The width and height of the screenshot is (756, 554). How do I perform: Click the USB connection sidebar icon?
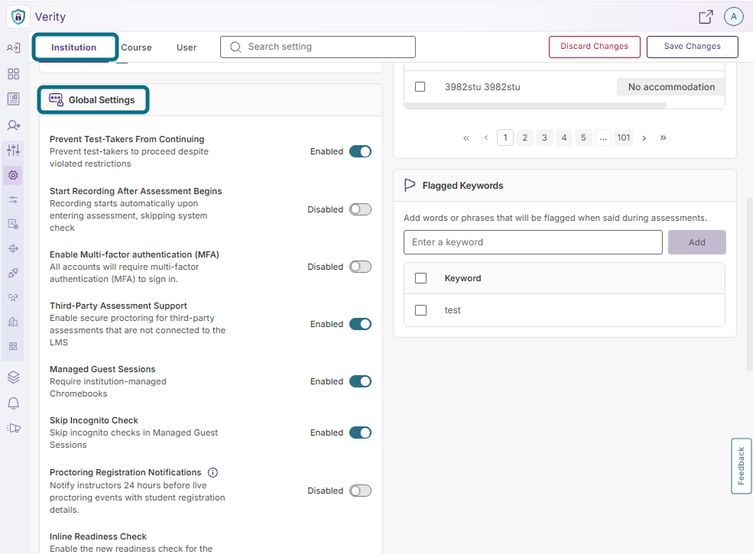[13, 249]
